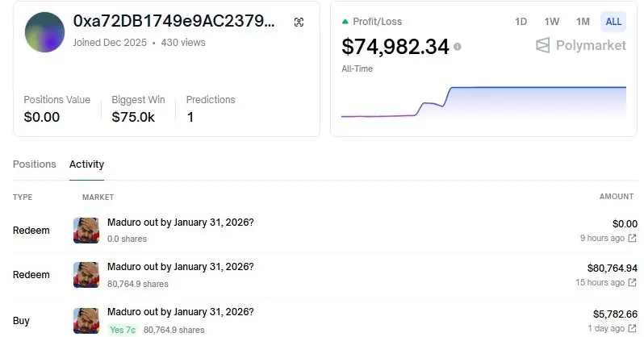Select the ALL time range
Image resolution: width=644 pixels, height=337 pixels.
click(x=613, y=22)
